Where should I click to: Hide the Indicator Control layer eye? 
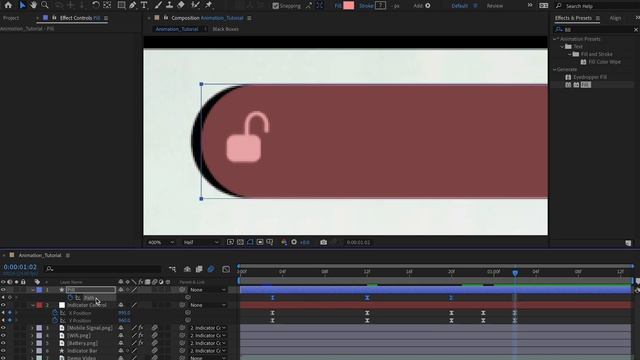click(3, 305)
